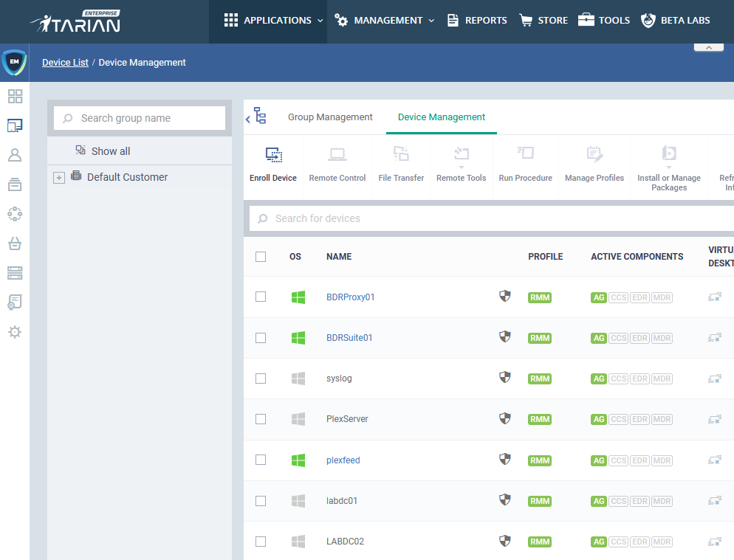Click the Itarian Enterprise logo

(75, 21)
